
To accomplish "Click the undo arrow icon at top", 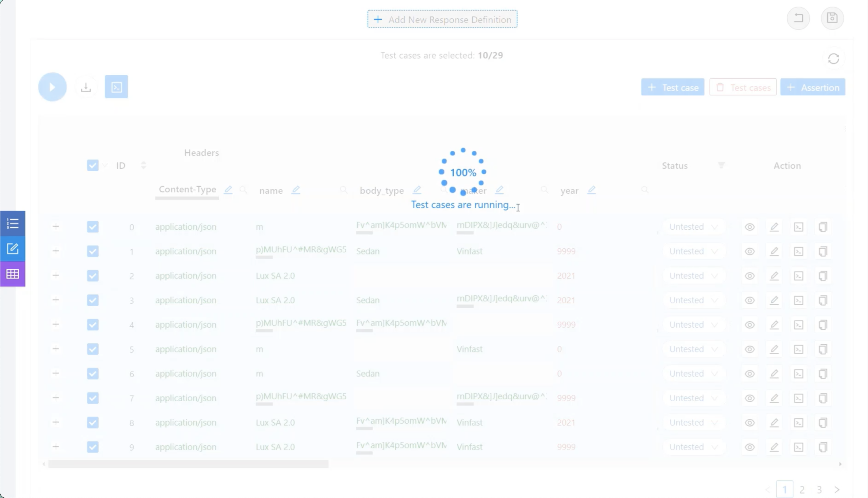I will pos(798,18).
